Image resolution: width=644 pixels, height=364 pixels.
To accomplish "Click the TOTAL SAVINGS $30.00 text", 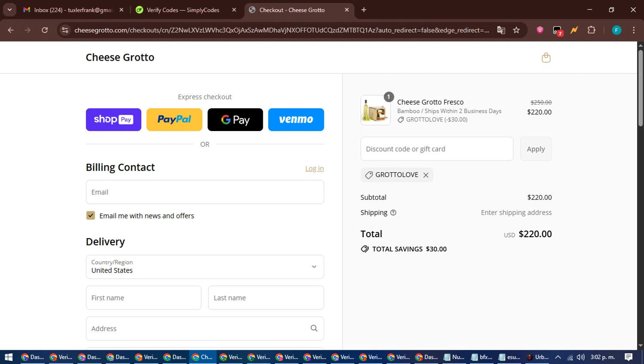I will 409,249.
